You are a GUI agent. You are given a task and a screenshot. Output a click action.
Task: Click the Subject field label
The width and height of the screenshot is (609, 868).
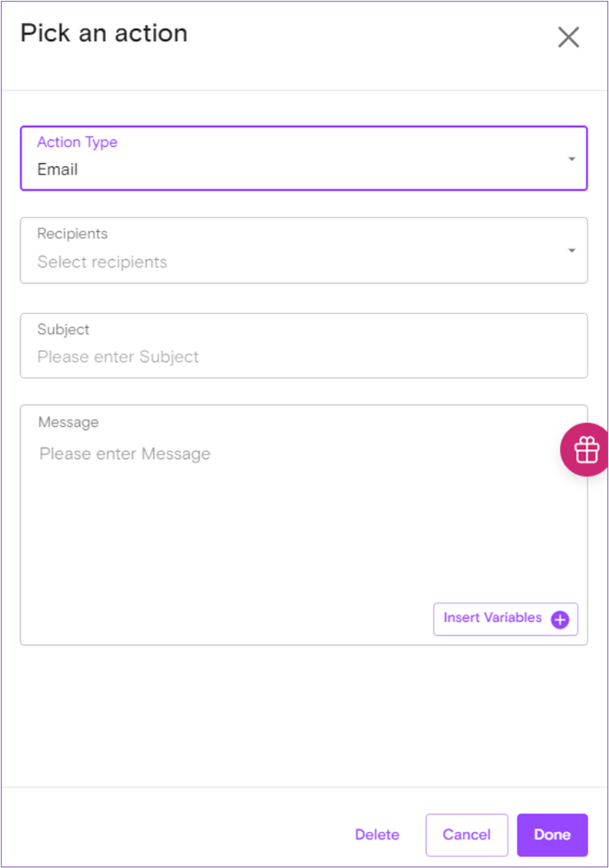tap(64, 329)
